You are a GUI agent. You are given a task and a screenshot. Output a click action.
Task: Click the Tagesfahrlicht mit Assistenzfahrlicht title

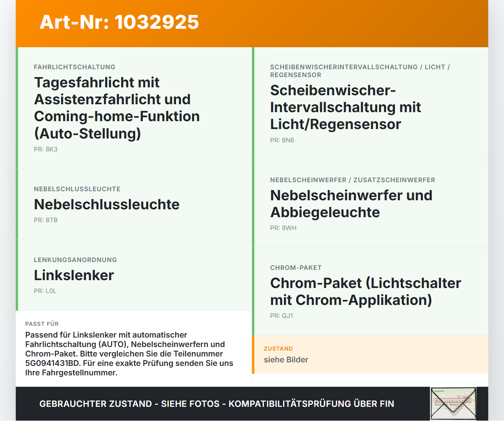coord(117,108)
